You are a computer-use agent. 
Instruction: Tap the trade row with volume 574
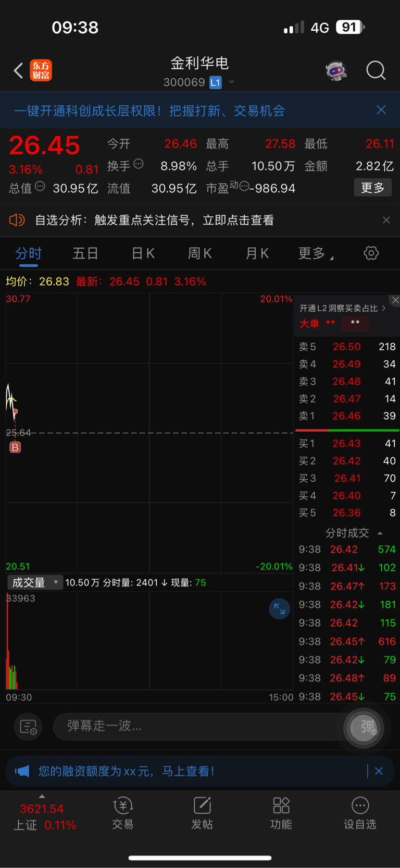coord(347,549)
